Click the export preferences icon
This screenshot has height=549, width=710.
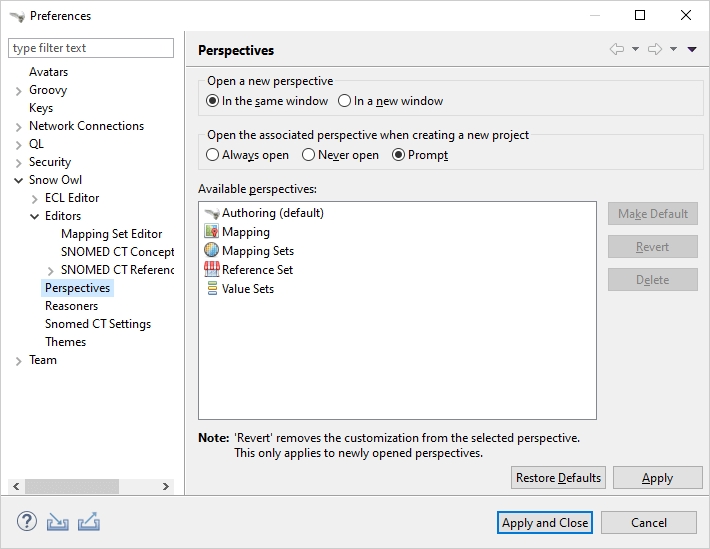tap(89, 522)
